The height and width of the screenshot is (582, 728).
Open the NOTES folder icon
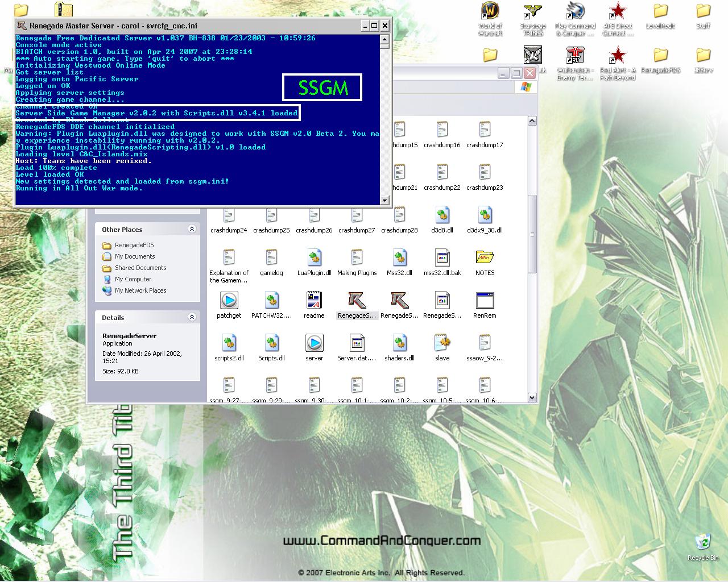click(x=485, y=257)
